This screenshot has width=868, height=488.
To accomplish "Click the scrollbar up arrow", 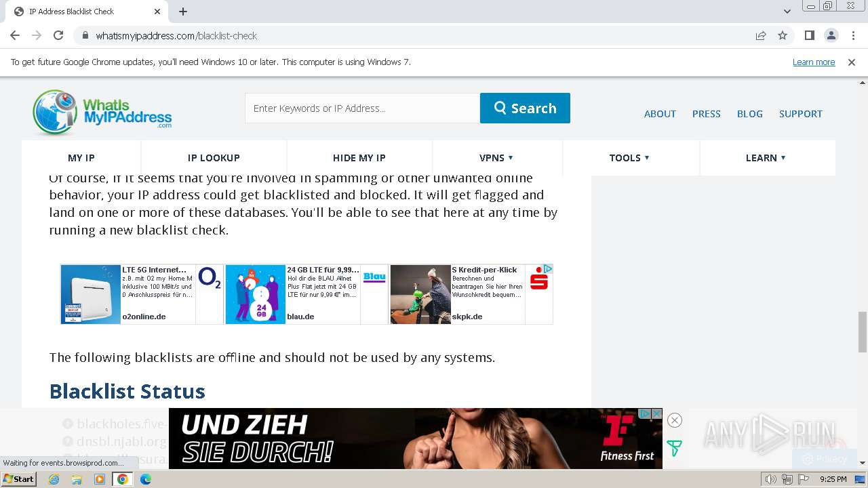I will point(862,83).
